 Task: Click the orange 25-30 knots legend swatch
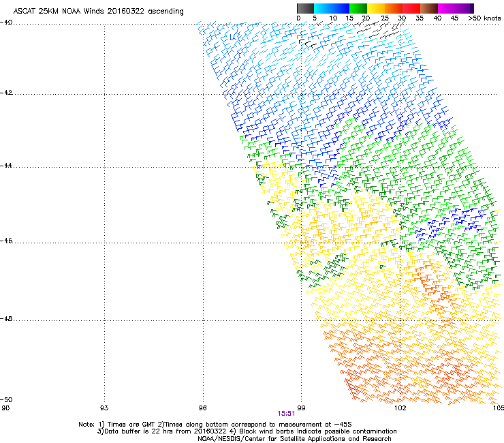(x=394, y=8)
